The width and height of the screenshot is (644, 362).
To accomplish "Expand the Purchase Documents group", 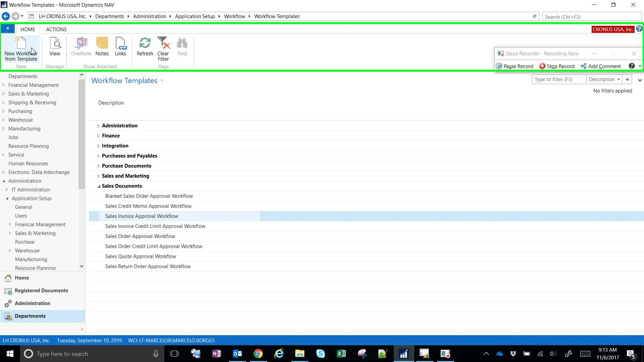I will [x=98, y=166].
